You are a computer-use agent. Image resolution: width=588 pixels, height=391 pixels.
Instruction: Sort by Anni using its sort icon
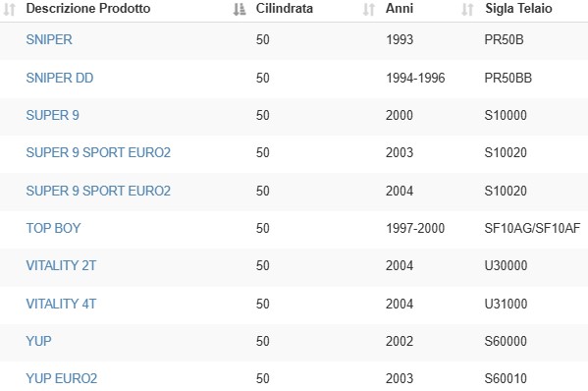coord(467,10)
